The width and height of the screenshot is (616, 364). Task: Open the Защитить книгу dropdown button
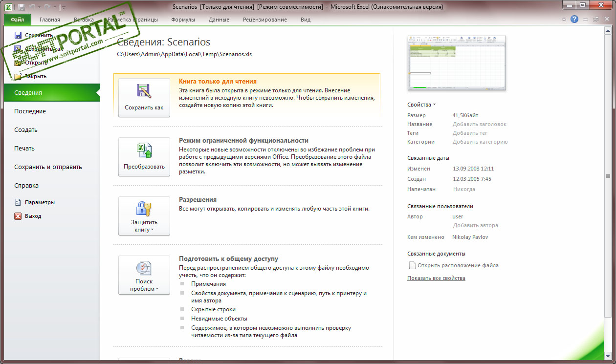(144, 215)
